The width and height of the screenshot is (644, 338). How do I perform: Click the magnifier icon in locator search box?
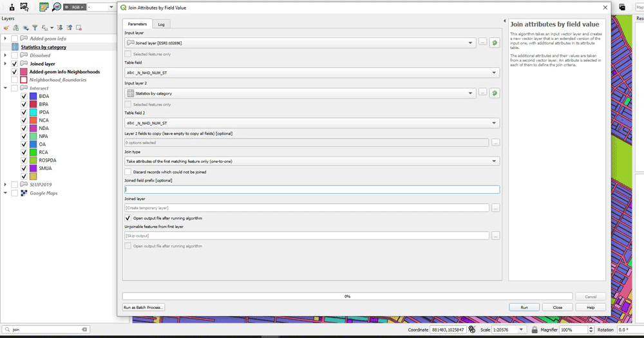coord(7,330)
